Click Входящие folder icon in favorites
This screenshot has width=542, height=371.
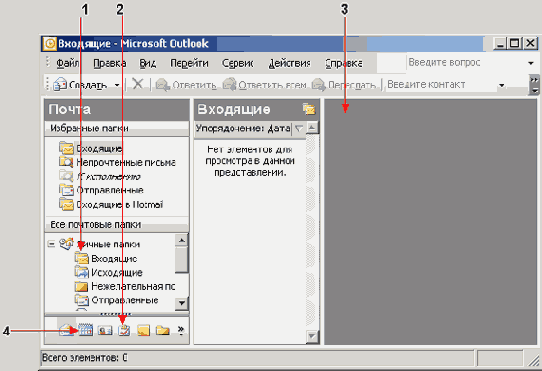point(66,148)
